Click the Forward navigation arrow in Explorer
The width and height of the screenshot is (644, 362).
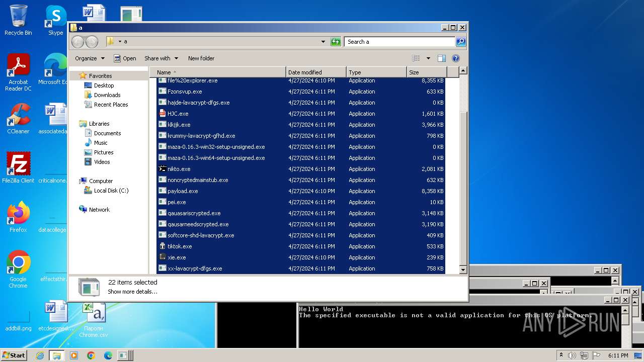click(x=92, y=42)
